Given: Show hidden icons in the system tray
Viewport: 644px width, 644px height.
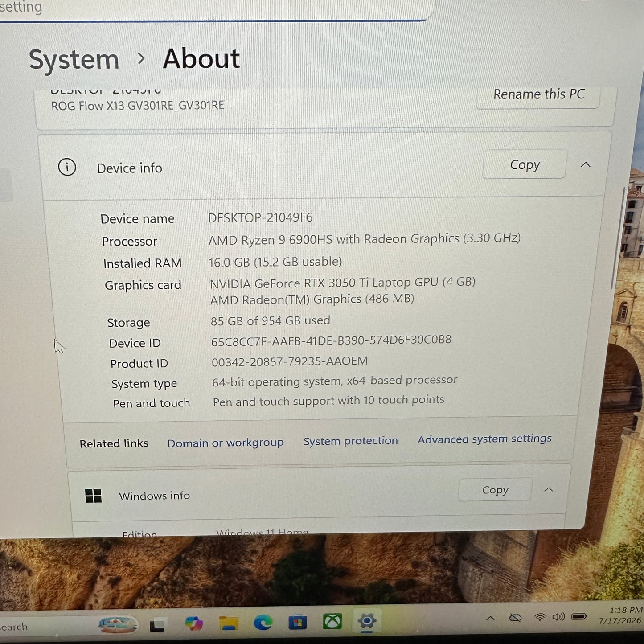Looking at the screenshot, I should 490,618.
